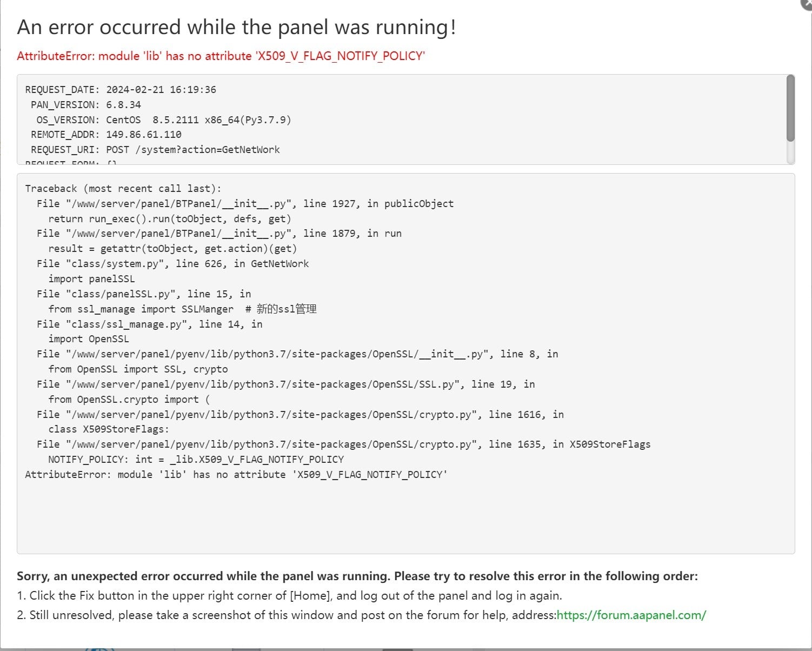Click the "An error occurred" dialog heading

pyautogui.click(x=236, y=27)
